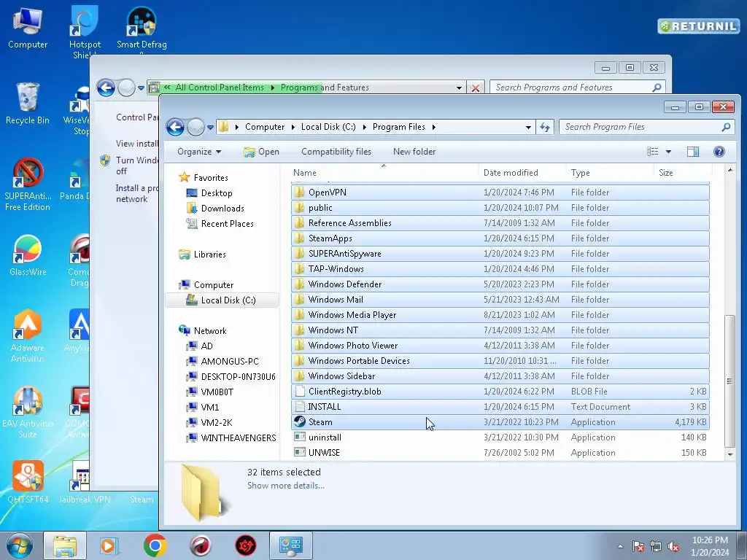The image size is (747, 560).
Task: Open EAV Antivirus Suite desktop shortcut
Action: pos(28,413)
